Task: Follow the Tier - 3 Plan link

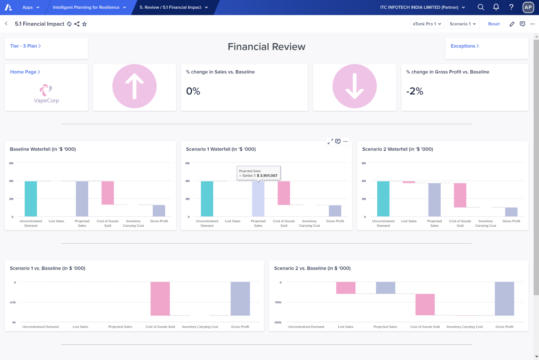Action: pos(25,46)
